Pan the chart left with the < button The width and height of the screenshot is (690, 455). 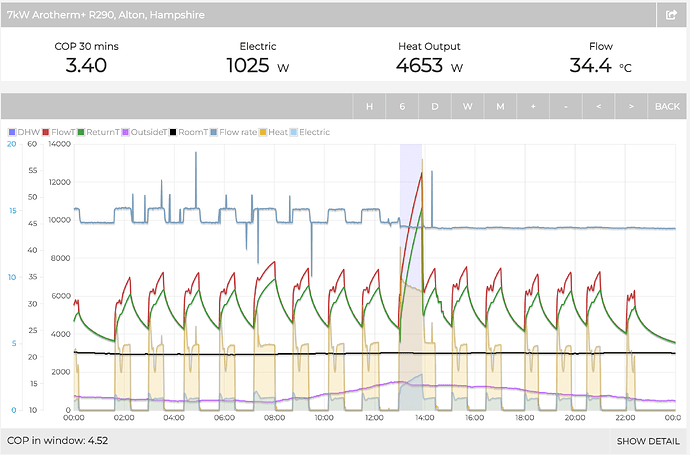coord(598,106)
